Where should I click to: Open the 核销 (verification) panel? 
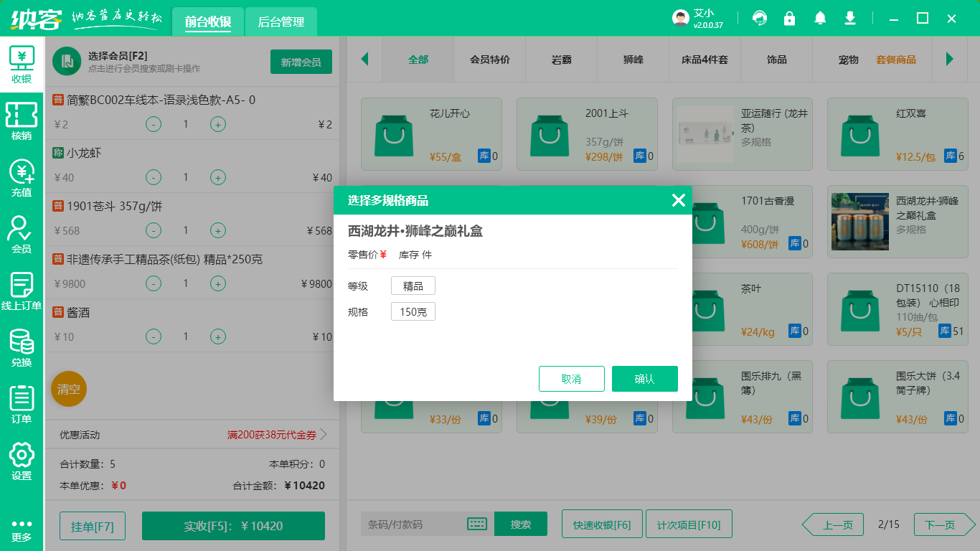coord(22,119)
